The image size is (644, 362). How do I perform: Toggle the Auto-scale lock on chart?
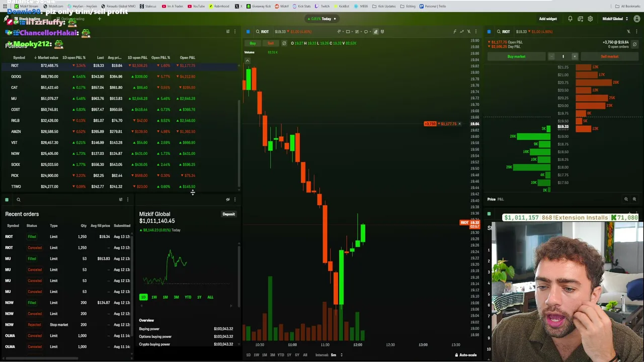click(466, 355)
